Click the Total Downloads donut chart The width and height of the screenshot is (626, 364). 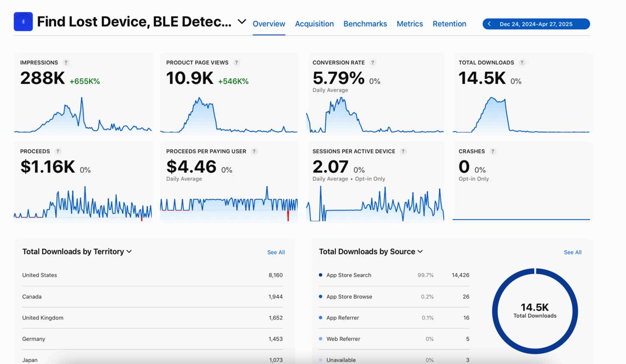[535, 311]
